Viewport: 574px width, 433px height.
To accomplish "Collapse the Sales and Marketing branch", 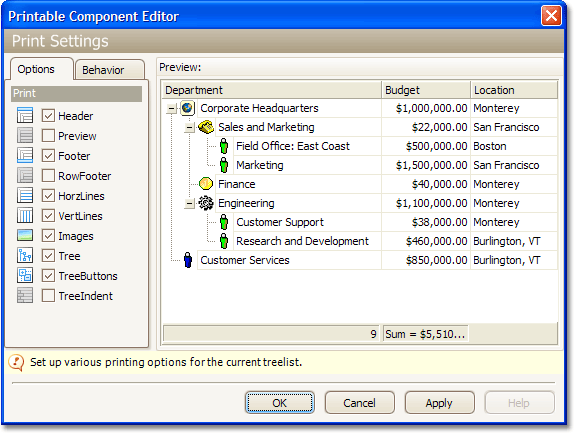I will (189, 127).
